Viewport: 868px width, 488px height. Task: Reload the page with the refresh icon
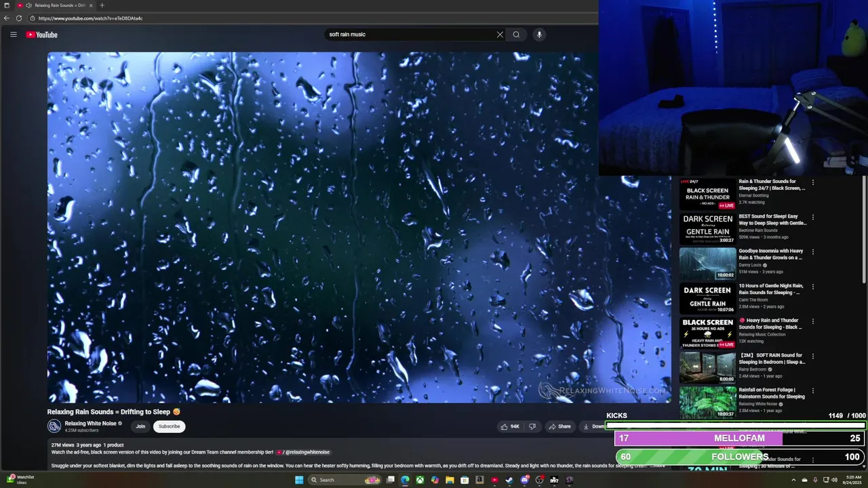(19, 18)
